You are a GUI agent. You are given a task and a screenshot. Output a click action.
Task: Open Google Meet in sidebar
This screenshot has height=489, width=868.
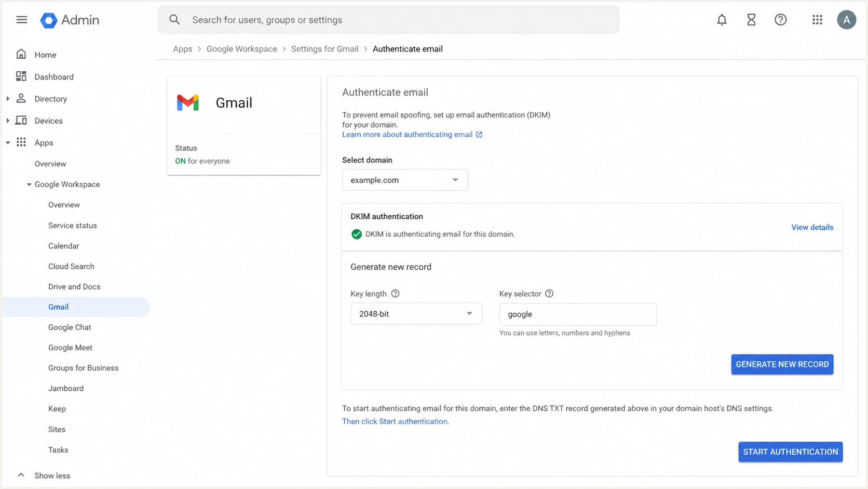pos(70,348)
